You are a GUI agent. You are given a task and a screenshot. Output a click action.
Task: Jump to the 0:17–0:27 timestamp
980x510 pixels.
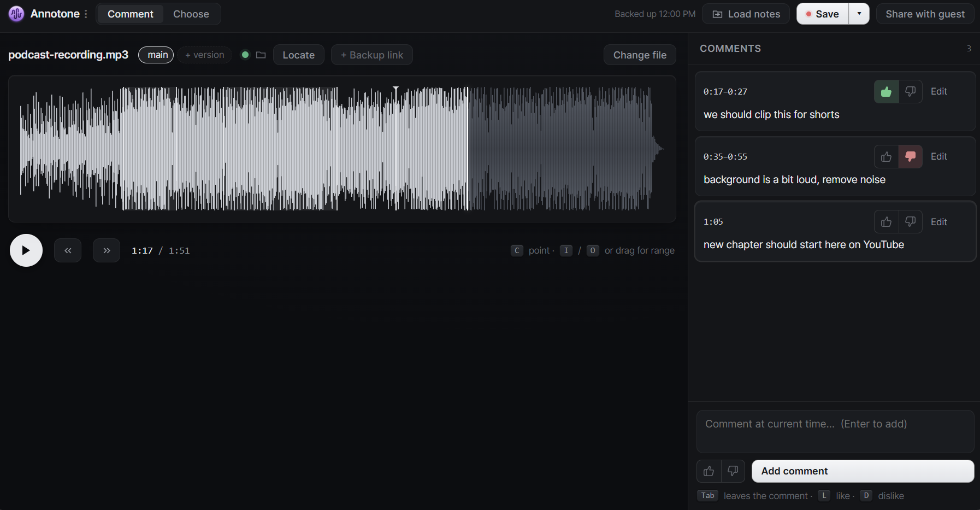[725, 92]
